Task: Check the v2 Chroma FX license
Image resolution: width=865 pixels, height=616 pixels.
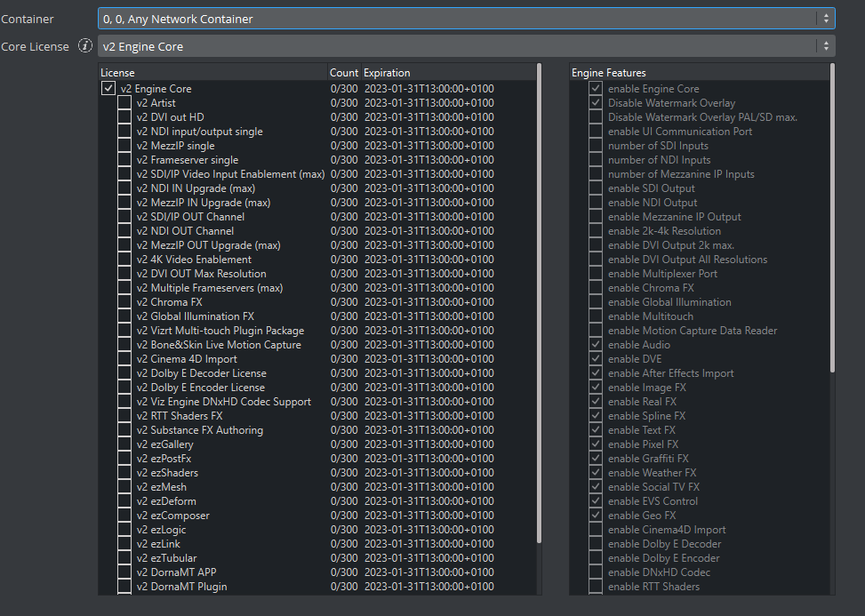Action: coord(124,302)
